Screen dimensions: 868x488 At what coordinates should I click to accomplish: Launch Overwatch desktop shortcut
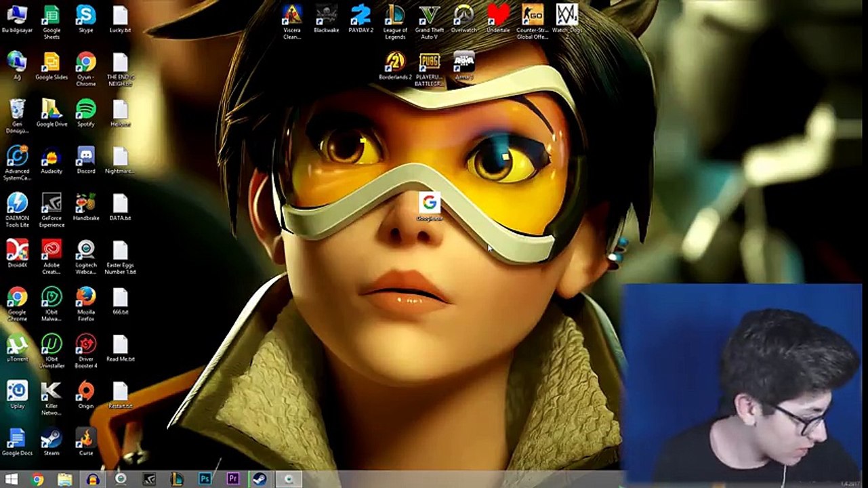click(x=464, y=19)
